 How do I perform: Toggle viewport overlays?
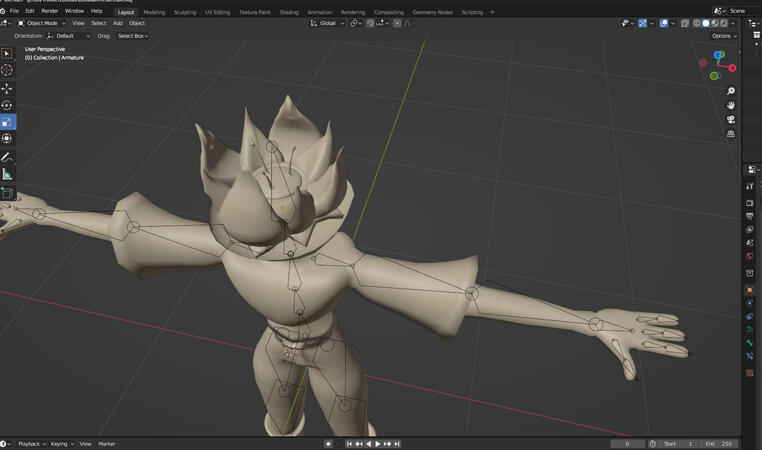click(x=664, y=23)
